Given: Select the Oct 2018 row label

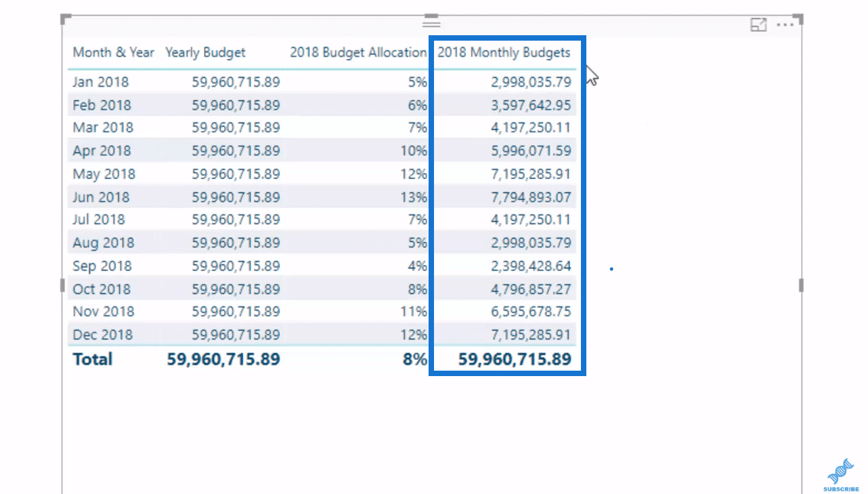Looking at the screenshot, I should (101, 289).
